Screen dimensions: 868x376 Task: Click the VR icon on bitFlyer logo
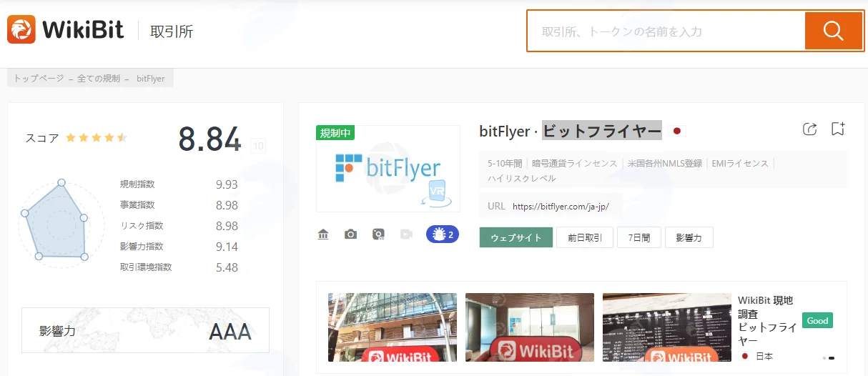436,194
